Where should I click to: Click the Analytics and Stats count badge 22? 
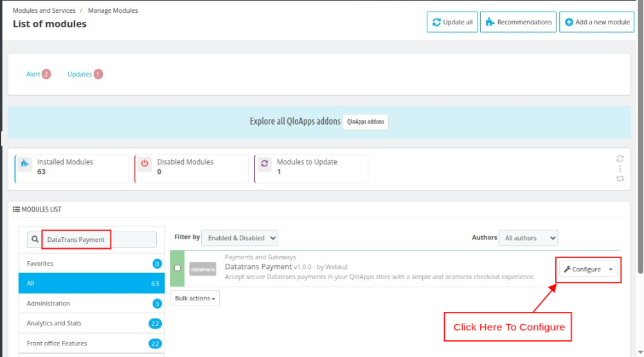pyautogui.click(x=155, y=324)
